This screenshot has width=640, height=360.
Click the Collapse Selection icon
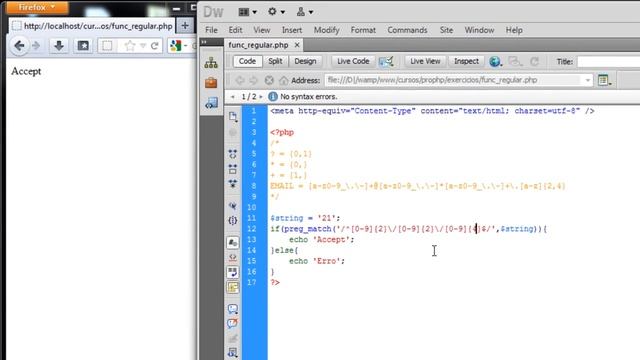click(233, 169)
